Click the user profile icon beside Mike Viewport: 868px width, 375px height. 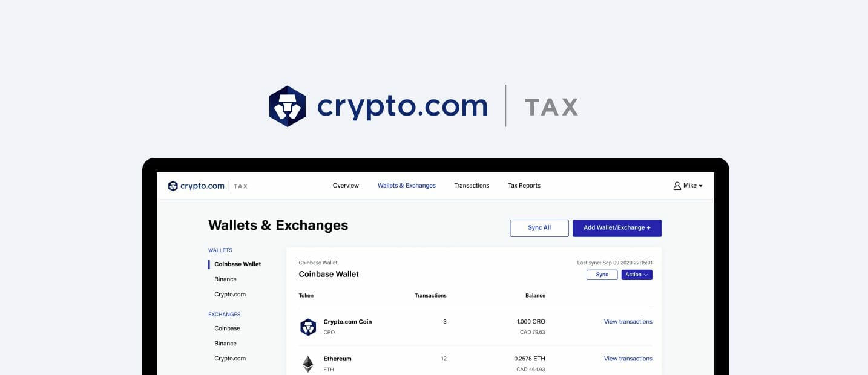pyautogui.click(x=677, y=186)
